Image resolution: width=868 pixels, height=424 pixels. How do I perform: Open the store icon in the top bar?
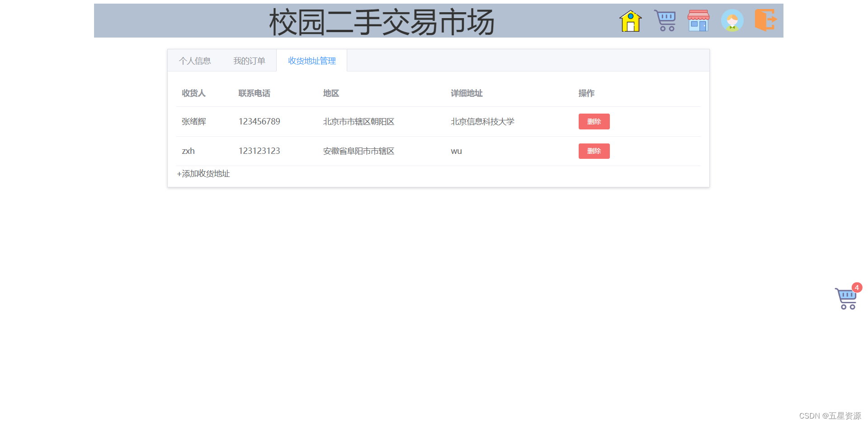[698, 20]
